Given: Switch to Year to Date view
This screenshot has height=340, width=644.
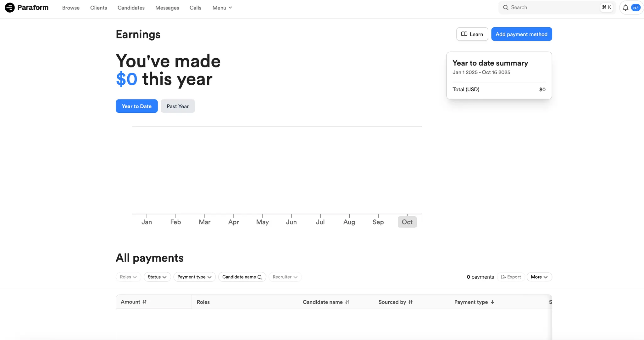Looking at the screenshot, I should (136, 106).
